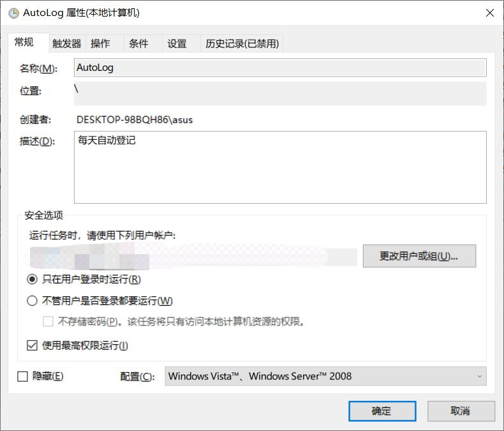This screenshot has height=431, width=504.
Task: Open the 操作 tab
Action: [x=105, y=43]
